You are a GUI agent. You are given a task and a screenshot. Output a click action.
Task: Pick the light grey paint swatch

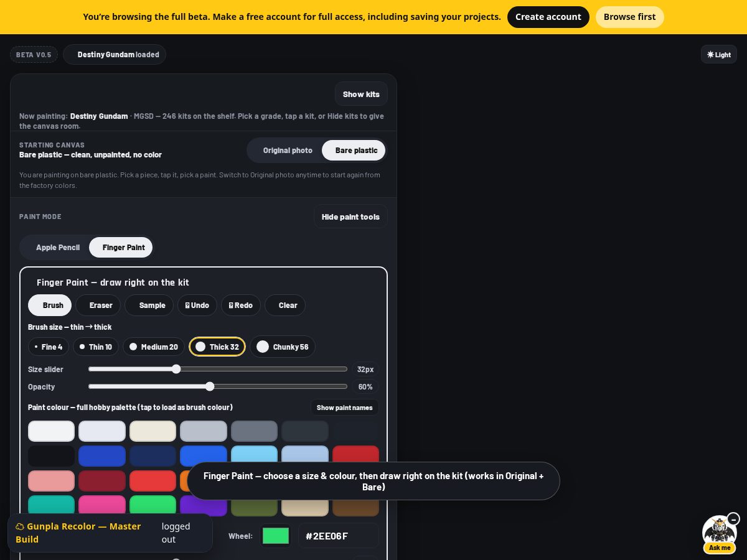pyautogui.click(x=204, y=431)
